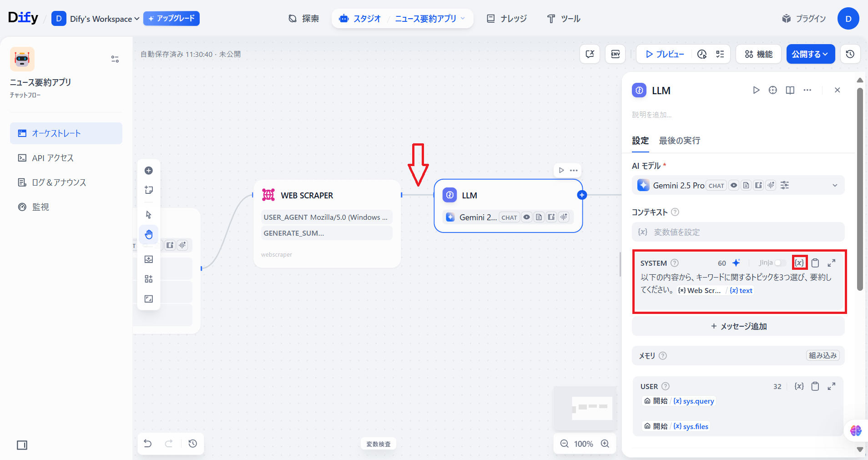This screenshot has height=460, width=868.
Task: Click the コンテキスト variable input field
Action: click(x=738, y=232)
